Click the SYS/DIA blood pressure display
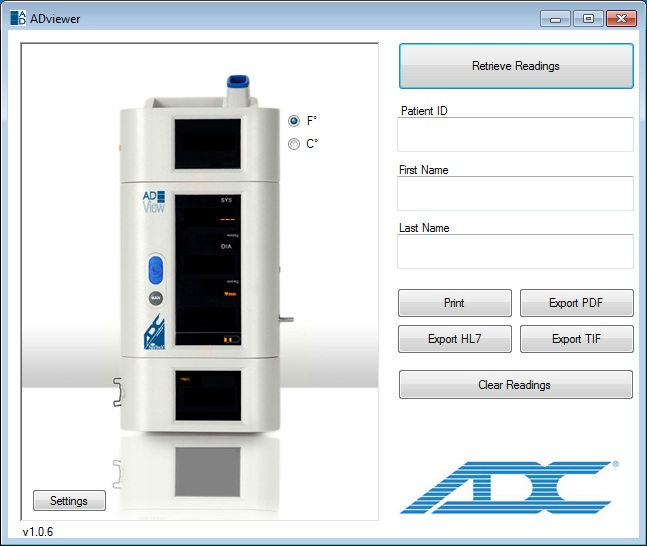The width and height of the screenshot is (647, 546). (x=208, y=270)
